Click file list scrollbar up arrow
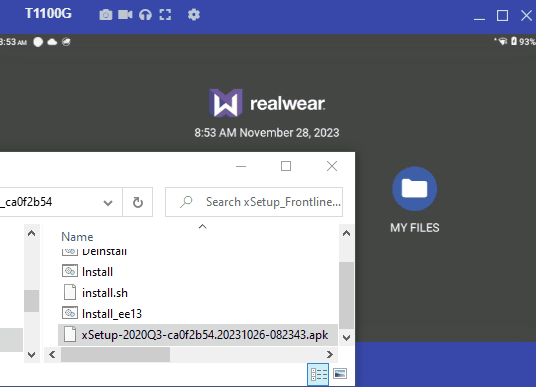 (x=346, y=233)
